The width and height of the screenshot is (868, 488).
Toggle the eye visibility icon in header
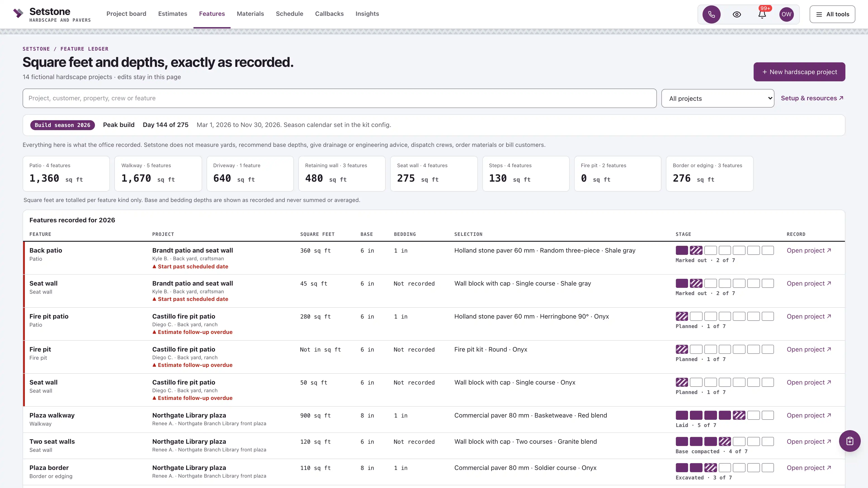737,14
